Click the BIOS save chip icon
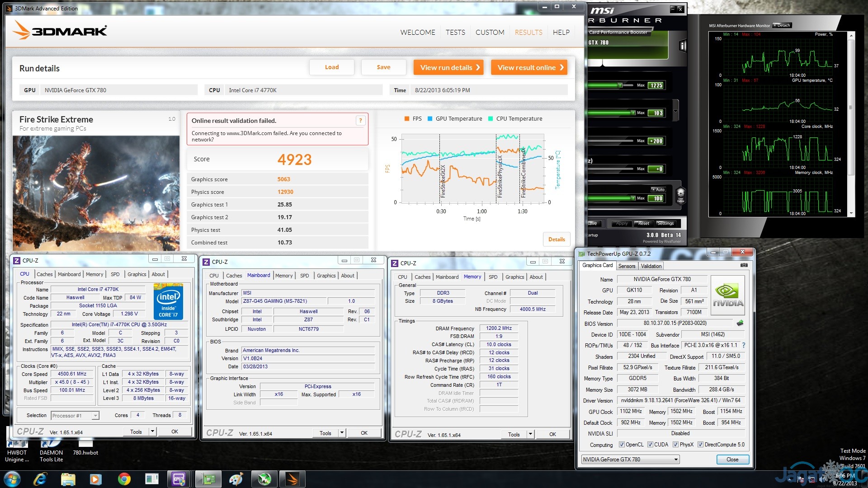Screen dimensions: 868x488 coord(740,323)
